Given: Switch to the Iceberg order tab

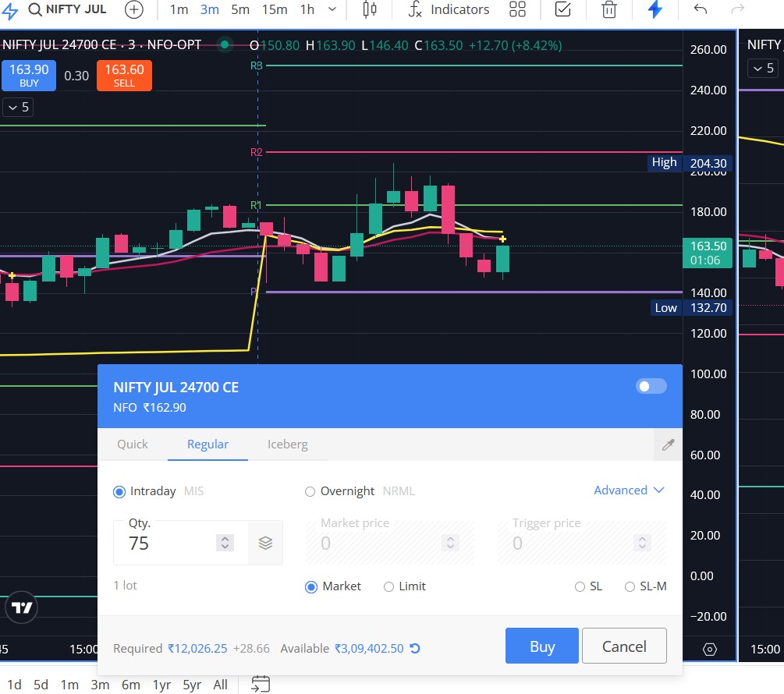Looking at the screenshot, I should click(x=288, y=444).
